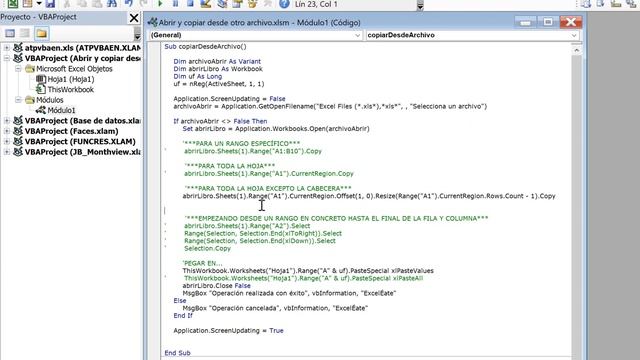Expand VBAProject (JB_Monthview) node
The height and width of the screenshot is (360, 640).
[x=7, y=152]
